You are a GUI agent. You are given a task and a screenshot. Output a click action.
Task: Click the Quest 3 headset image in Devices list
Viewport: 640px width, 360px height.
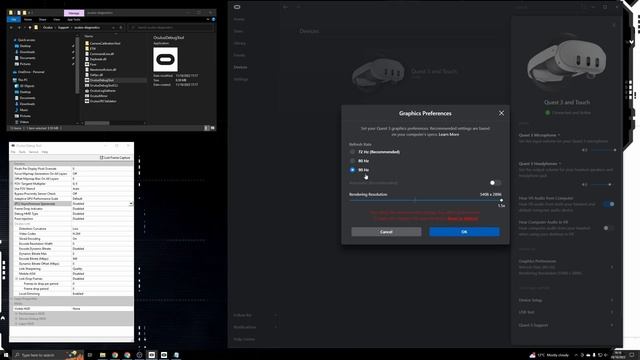coord(378,73)
